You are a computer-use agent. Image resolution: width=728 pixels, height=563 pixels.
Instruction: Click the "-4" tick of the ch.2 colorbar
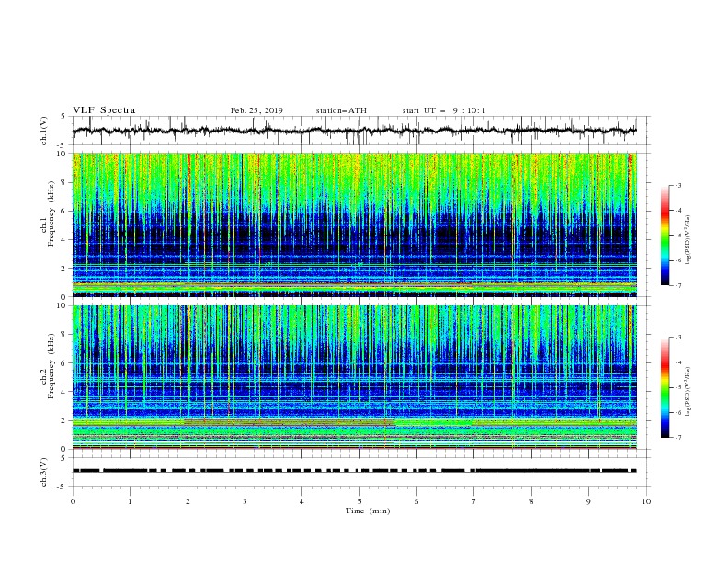point(678,362)
